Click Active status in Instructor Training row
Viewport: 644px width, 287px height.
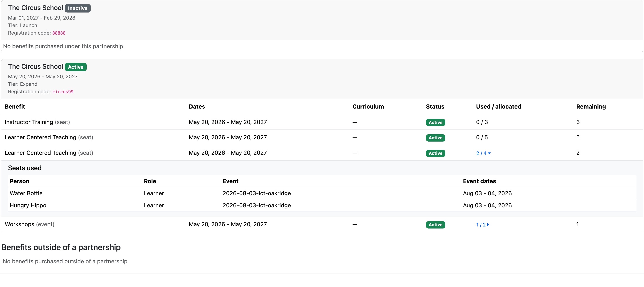pos(435,122)
